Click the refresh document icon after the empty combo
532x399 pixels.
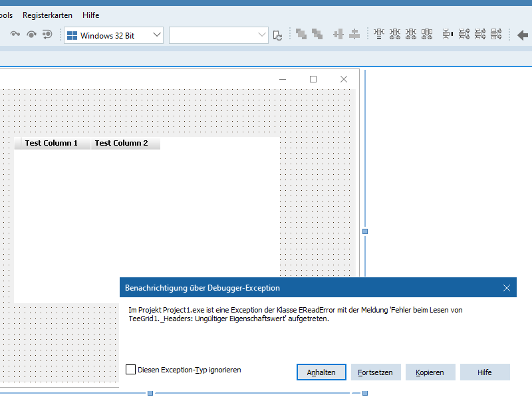click(x=277, y=35)
